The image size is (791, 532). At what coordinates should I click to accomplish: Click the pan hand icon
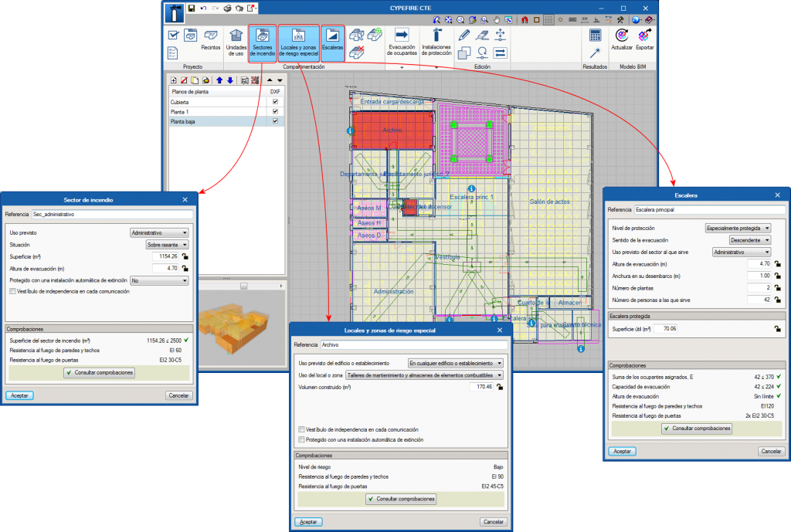click(497, 20)
